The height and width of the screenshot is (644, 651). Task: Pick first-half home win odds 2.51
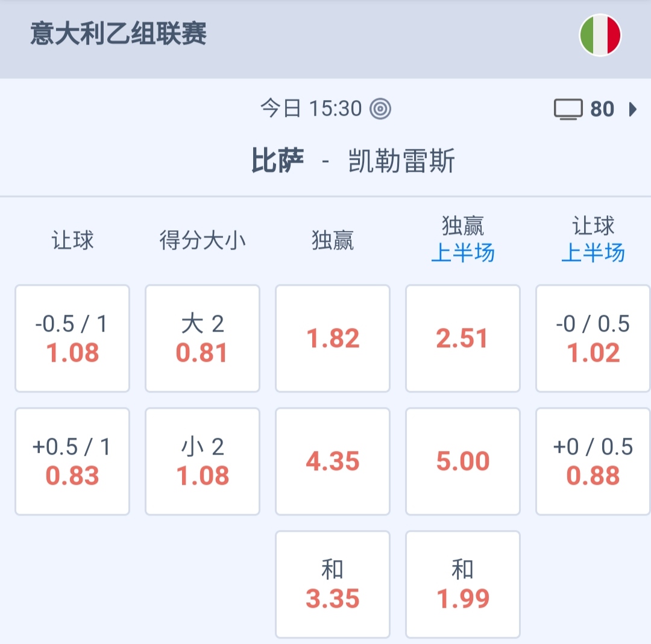[x=463, y=338]
